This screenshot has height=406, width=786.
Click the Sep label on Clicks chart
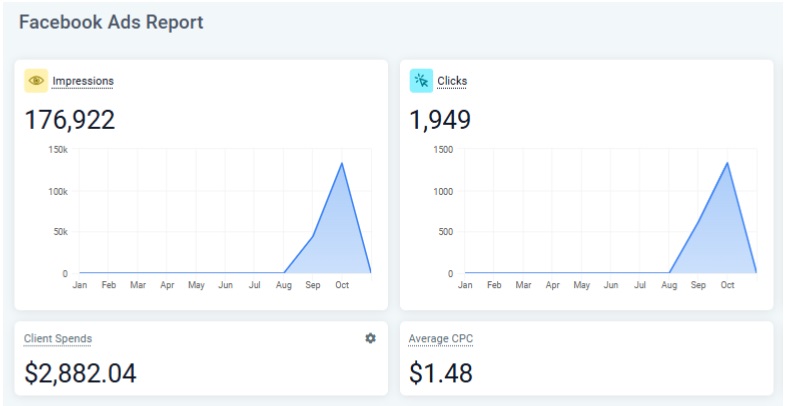point(698,285)
